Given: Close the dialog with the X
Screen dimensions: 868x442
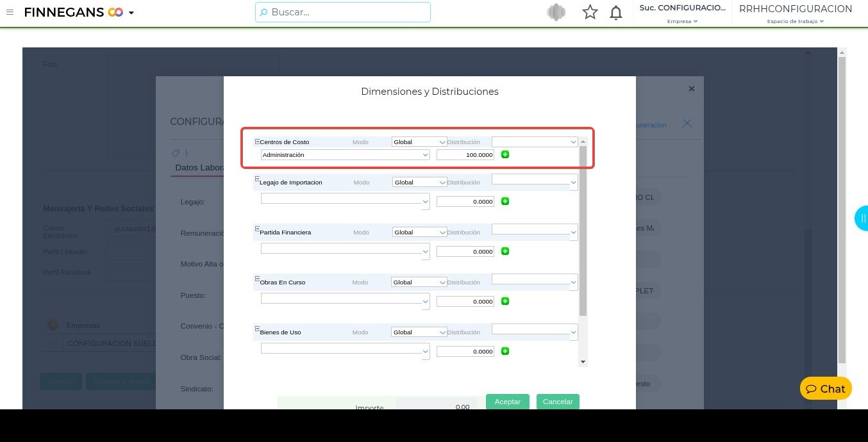Looking at the screenshot, I should click(x=692, y=89).
